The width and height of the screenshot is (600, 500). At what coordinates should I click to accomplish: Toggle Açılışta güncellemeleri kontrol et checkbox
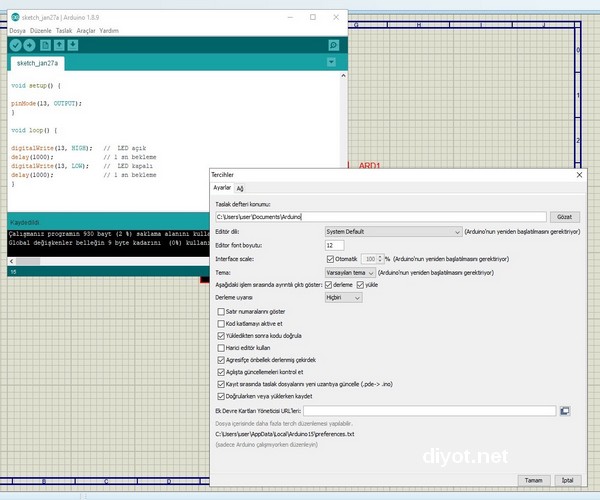tap(221, 372)
